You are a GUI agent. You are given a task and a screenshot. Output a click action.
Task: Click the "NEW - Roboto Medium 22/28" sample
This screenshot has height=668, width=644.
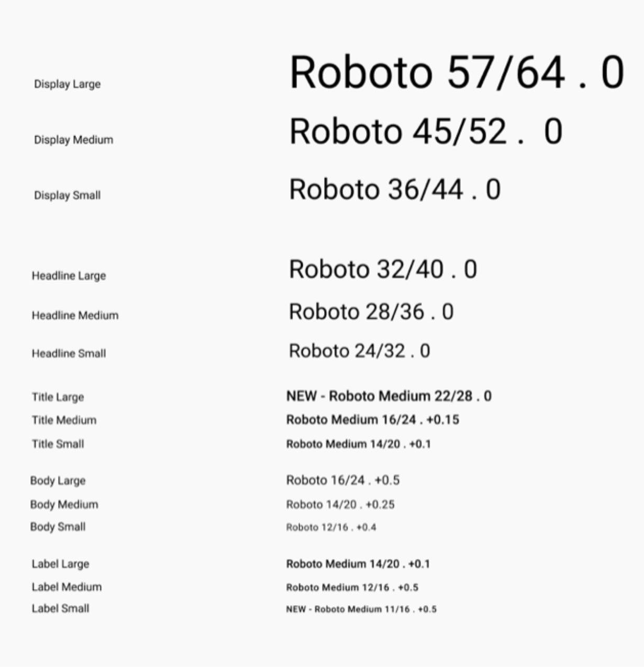click(x=388, y=396)
